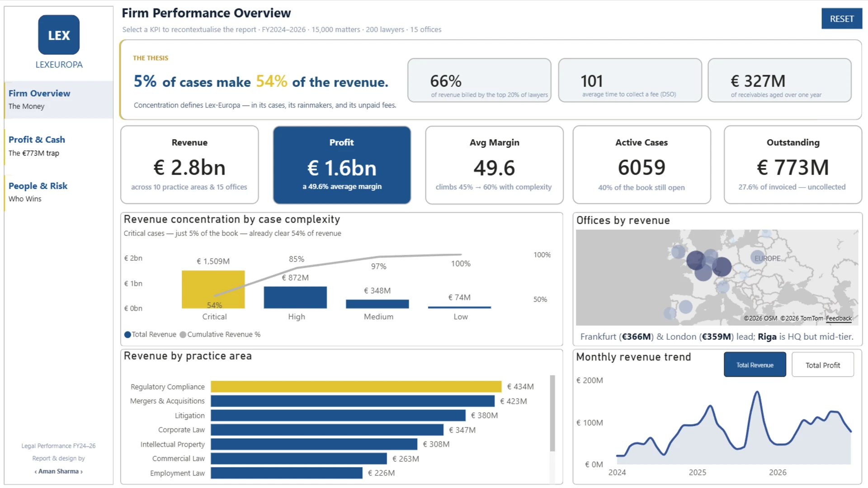This screenshot has width=868, height=488.
Task: Click the 'Revenue by practice area' title
Action: click(188, 356)
